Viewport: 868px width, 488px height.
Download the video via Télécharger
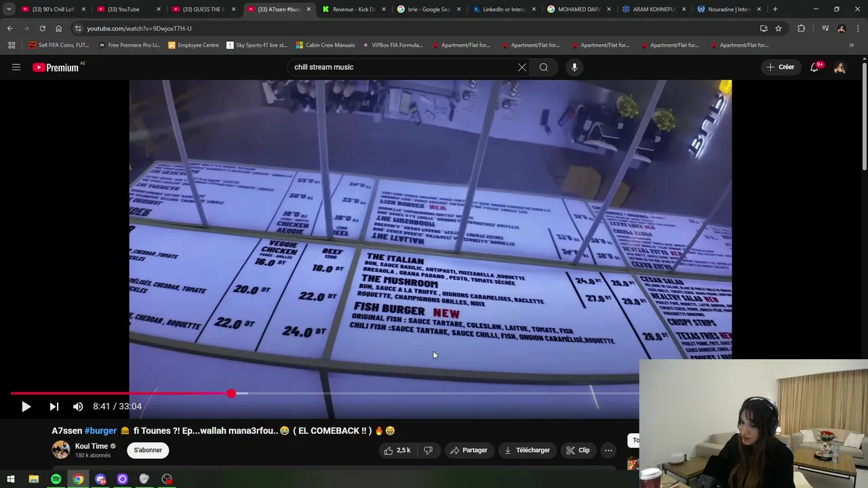526,450
